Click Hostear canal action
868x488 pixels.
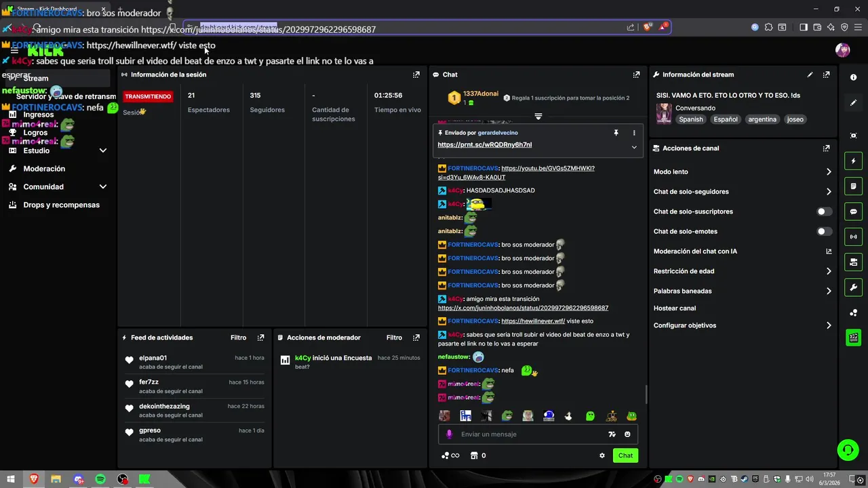click(x=675, y=308)
